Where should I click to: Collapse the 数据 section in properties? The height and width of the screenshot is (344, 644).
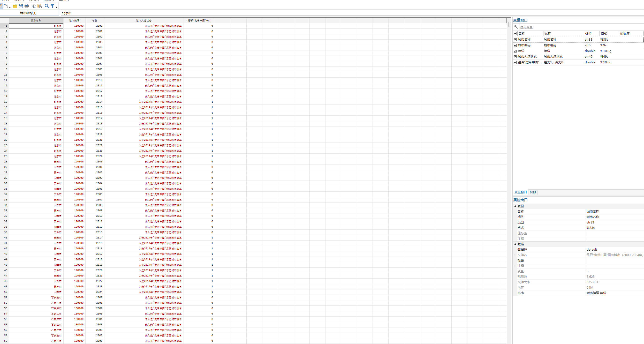[515, 244]
